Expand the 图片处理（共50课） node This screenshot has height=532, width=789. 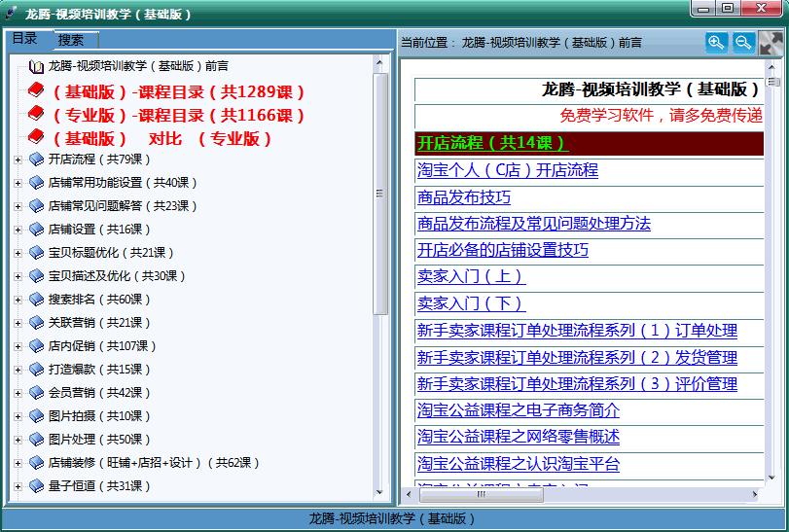18,440
